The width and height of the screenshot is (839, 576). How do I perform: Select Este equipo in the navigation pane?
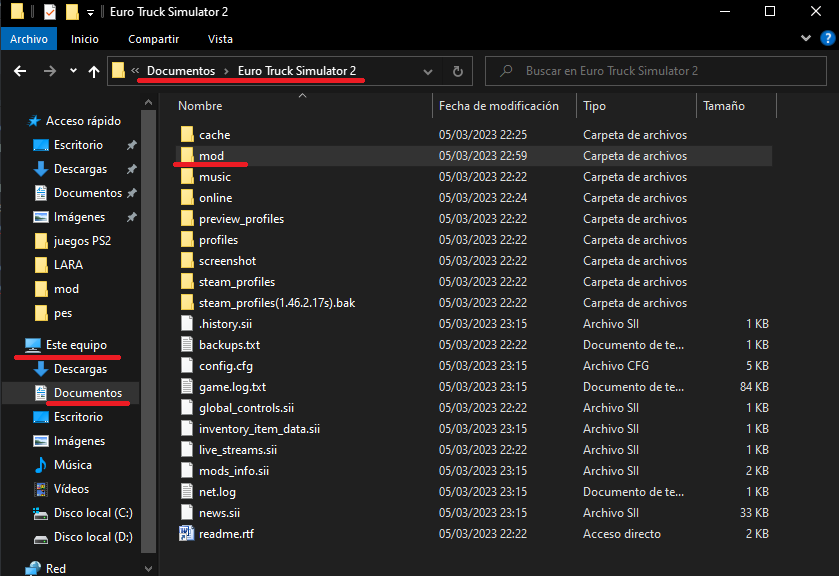(76, 345)
